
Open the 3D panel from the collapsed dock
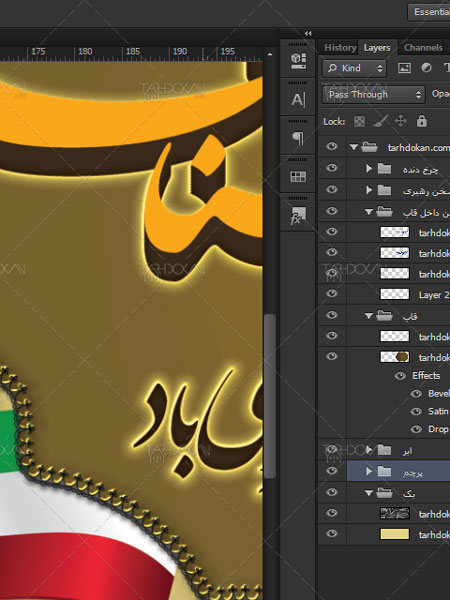coord(298,61)
